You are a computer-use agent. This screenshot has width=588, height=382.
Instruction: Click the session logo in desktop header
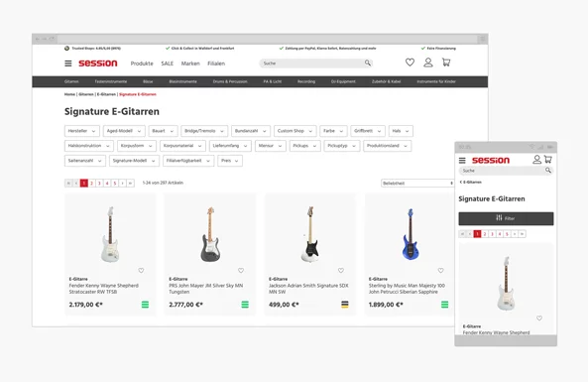pyautogui.click(x=98, y=64)
